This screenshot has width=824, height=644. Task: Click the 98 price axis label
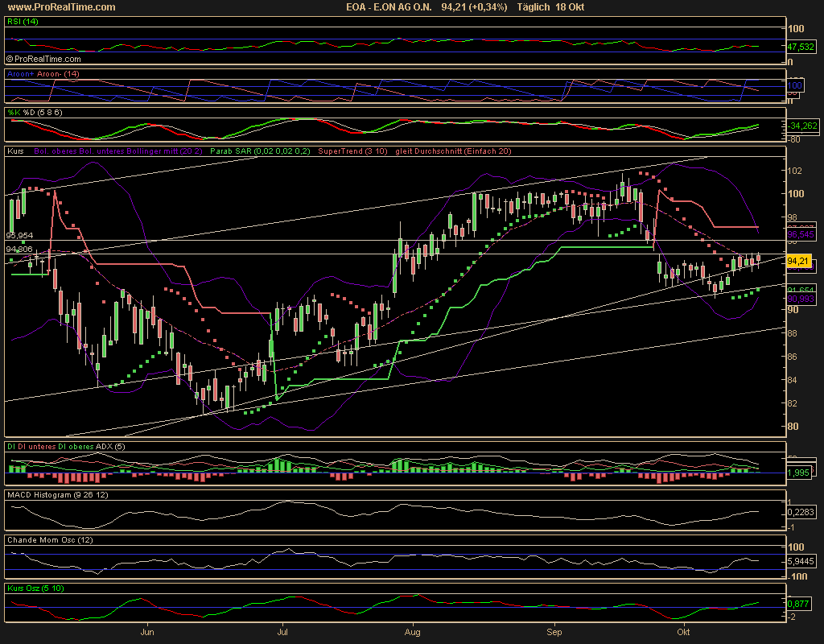793,217
